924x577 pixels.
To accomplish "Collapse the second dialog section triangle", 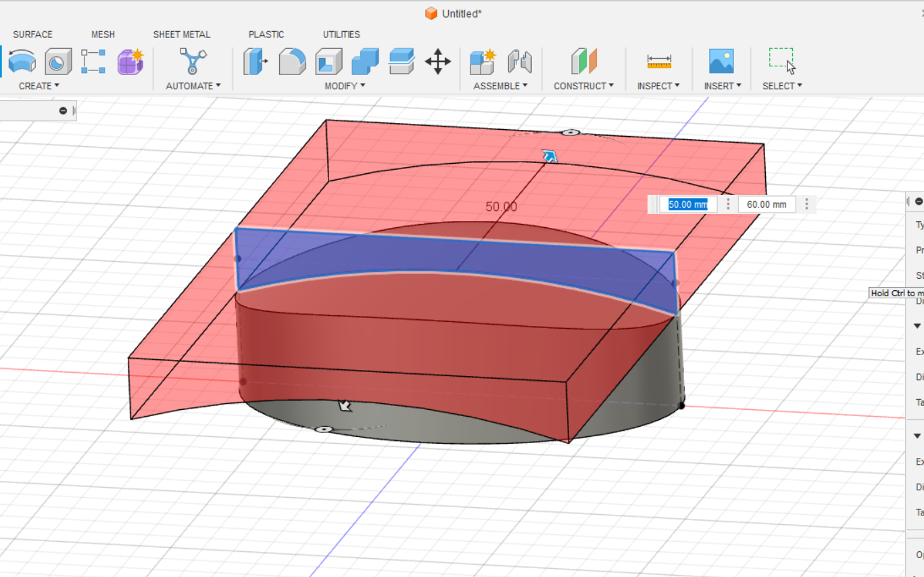I will tap(917, 436).
